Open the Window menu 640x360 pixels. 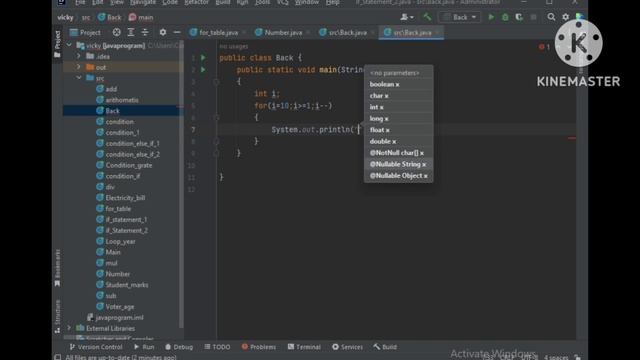click(307, 2)
